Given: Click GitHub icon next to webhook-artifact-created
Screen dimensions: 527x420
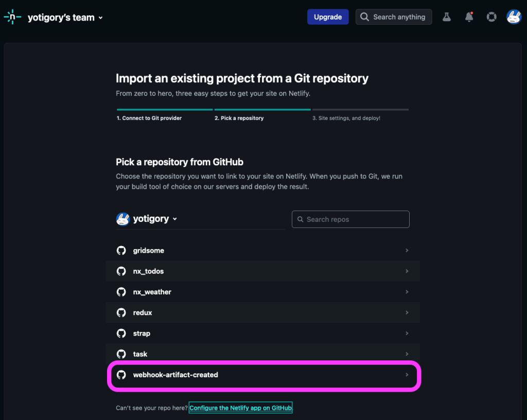Looking at the screenshot, I should click(x=121, y=375).
